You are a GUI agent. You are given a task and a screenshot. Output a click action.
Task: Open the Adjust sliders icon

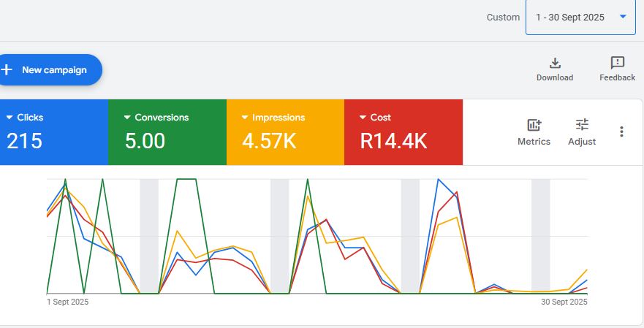coord(582,125)
